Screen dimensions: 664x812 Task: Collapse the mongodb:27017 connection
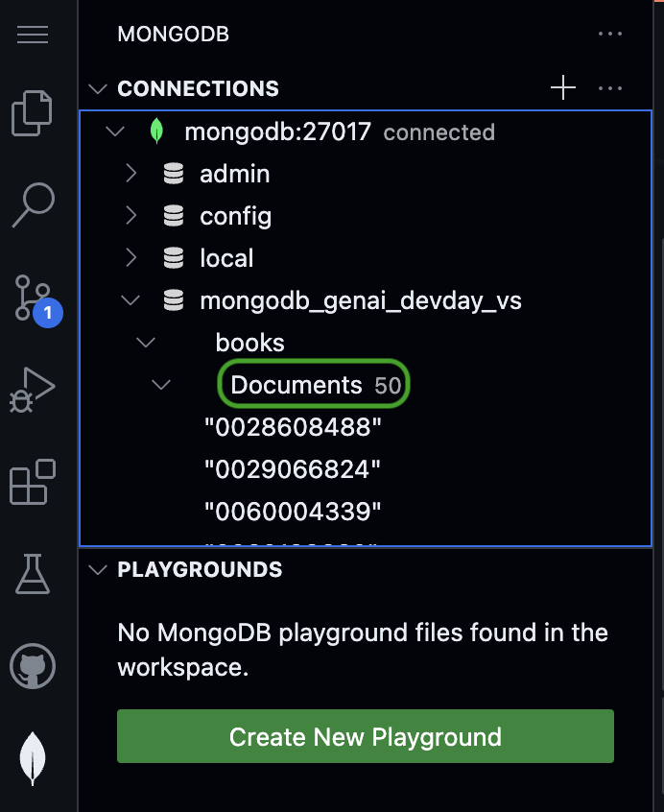[115, 131]
